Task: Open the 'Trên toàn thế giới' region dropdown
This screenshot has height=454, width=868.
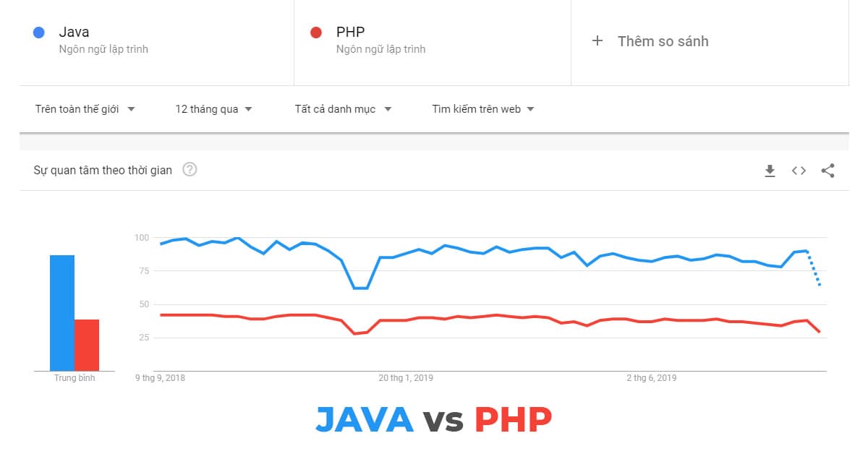Action: point(85,108)
